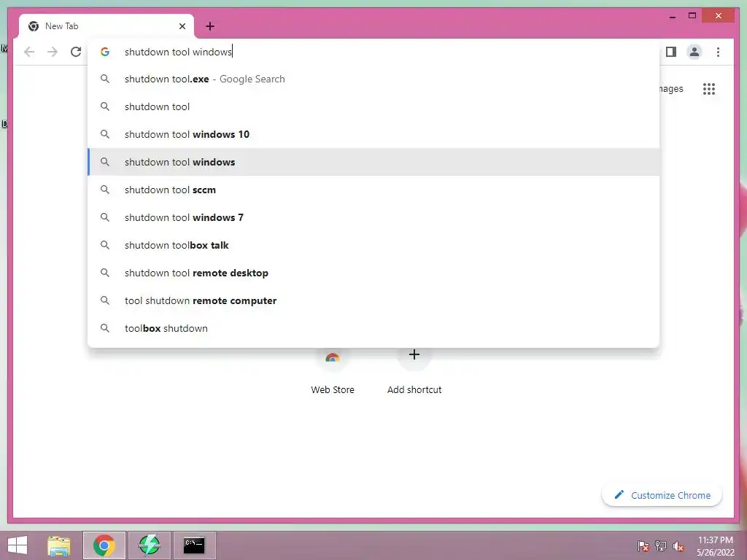747x560 pixels.
Task: Choose suggestion "shutdown tool remote desktop"
Action: click(x=373, y=273)
